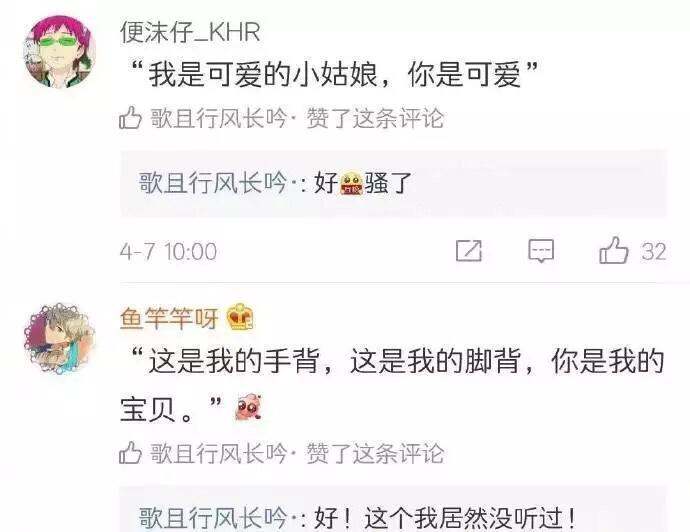This screenshot has width=690, height=532.
Task: Like the first comment with 32 likes
Action: pos(633,251)
